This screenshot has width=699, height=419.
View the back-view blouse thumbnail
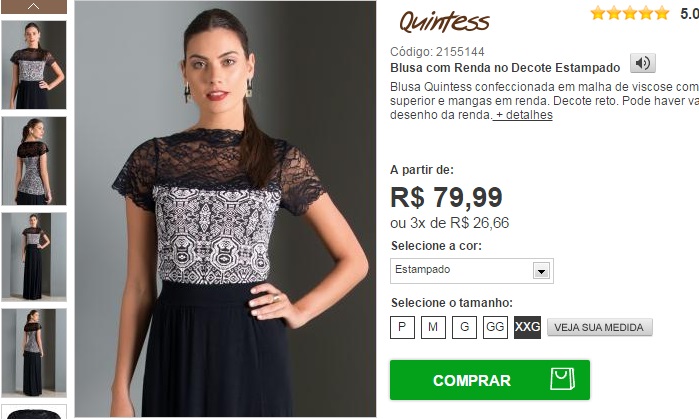[x=34, y=161]
